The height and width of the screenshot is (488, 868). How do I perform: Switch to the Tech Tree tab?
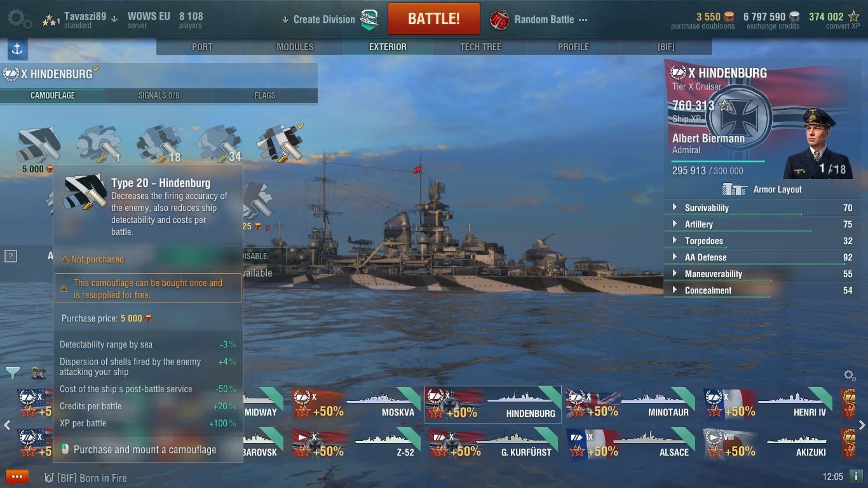pos(480,46)
